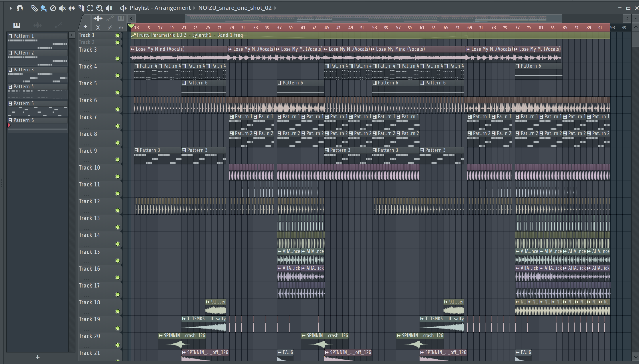The image size is (639, 364).
Task: Focus pattern clips piano icon above tracks
Action: click(x=121, y=18)
